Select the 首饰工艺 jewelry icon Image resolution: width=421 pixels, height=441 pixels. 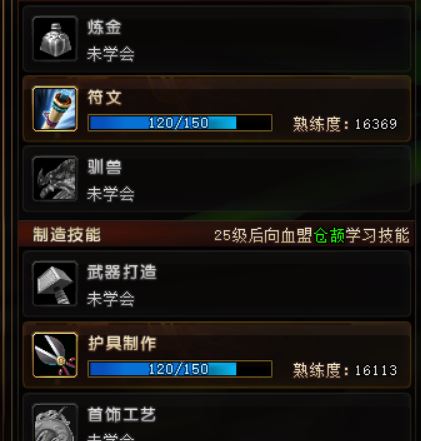point(55,422)
